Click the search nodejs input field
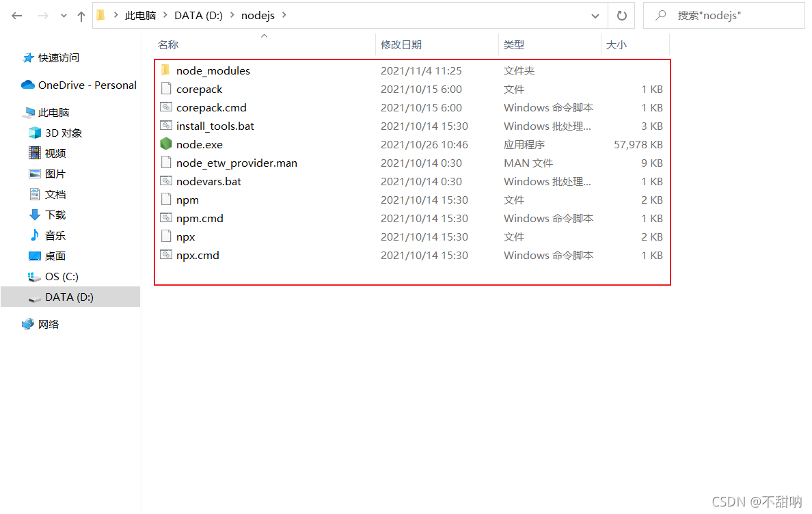Screen dimensions: 812x514 tap(723, 16)
